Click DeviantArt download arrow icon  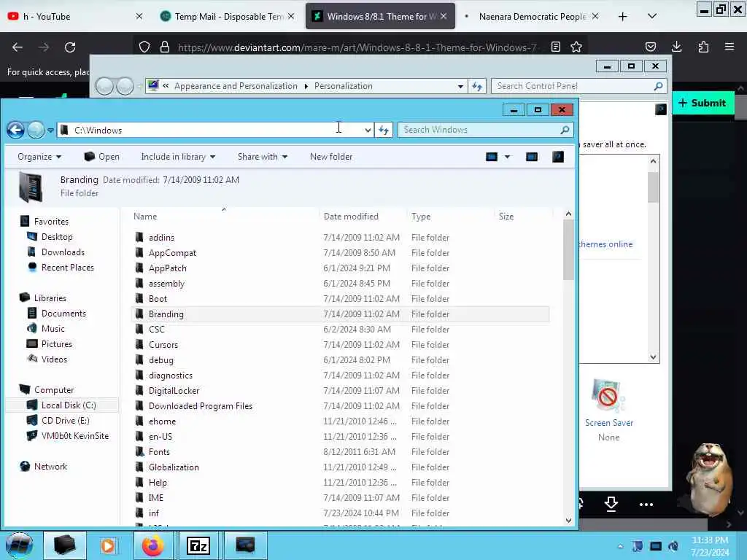611,504
